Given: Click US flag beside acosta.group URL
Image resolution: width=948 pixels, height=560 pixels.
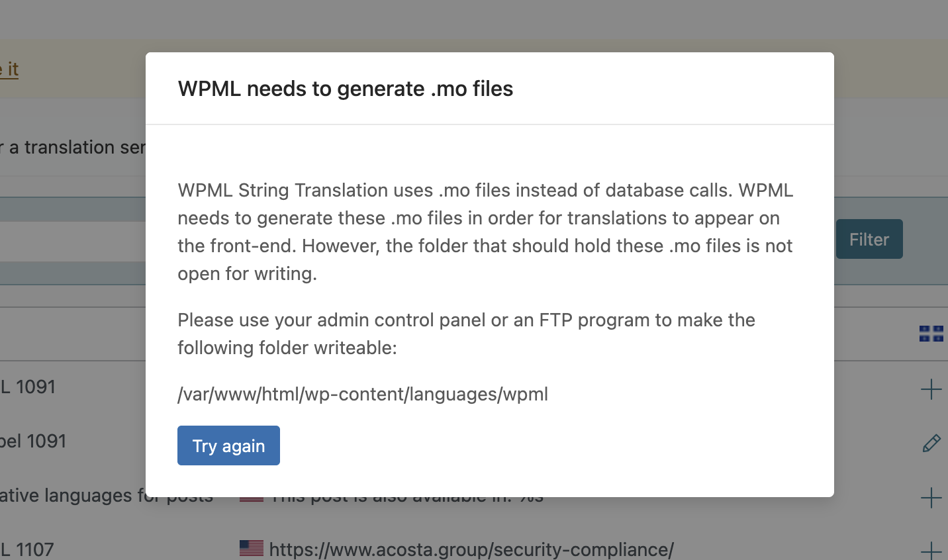Looking at the screenshot, I should (252, 548).
